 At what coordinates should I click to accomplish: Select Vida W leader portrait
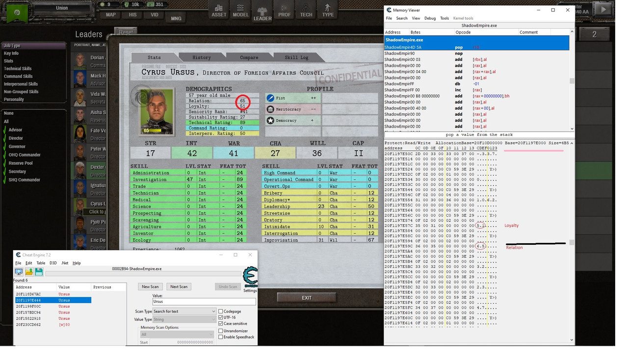80,97
